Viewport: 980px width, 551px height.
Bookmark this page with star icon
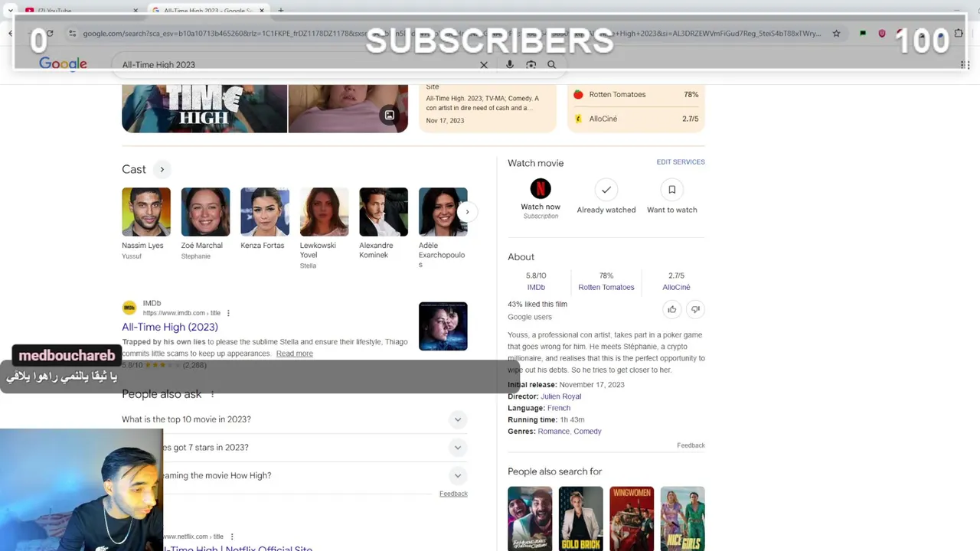[836, 34]
